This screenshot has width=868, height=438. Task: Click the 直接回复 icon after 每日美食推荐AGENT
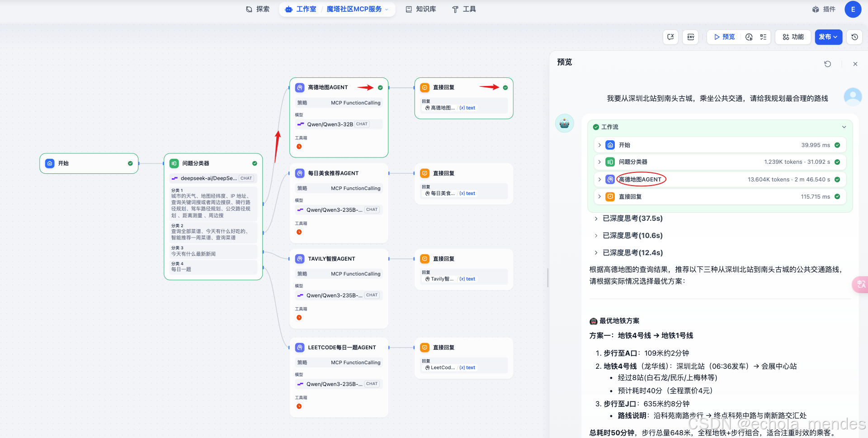(x=425, y=173)
